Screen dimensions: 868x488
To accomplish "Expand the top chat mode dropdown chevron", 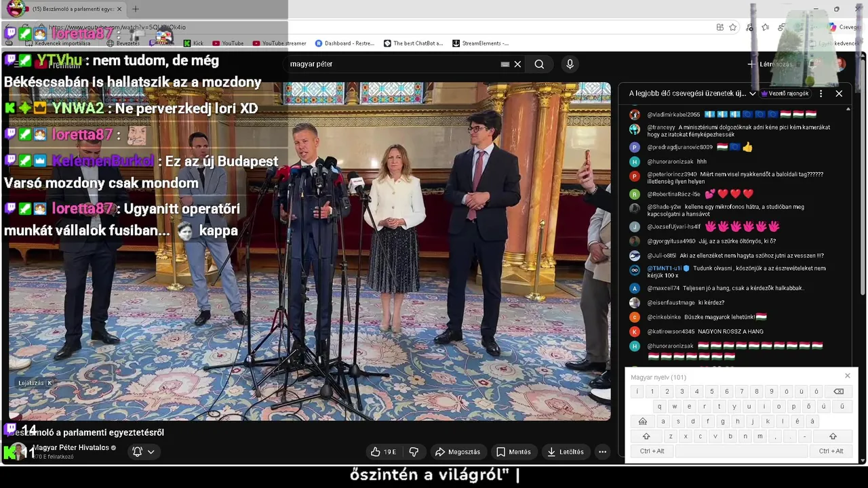I will click(752, 94).
